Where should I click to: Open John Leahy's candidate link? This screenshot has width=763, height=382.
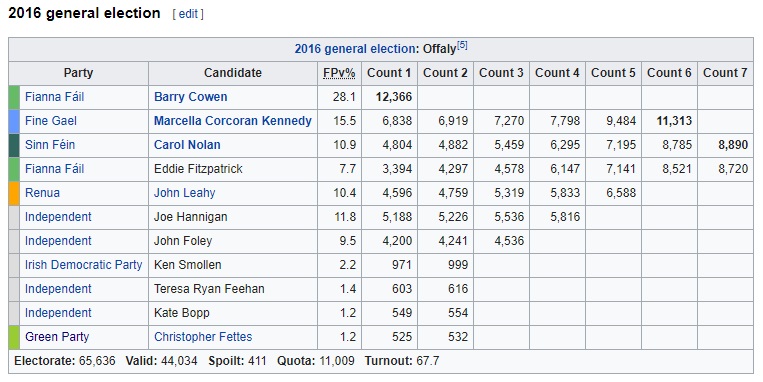pos(184,193)
